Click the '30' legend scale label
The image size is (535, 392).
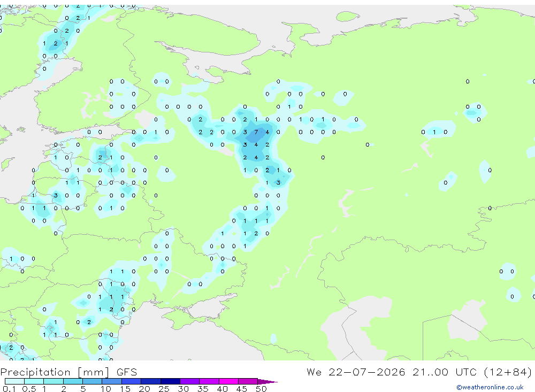(184, 389)
